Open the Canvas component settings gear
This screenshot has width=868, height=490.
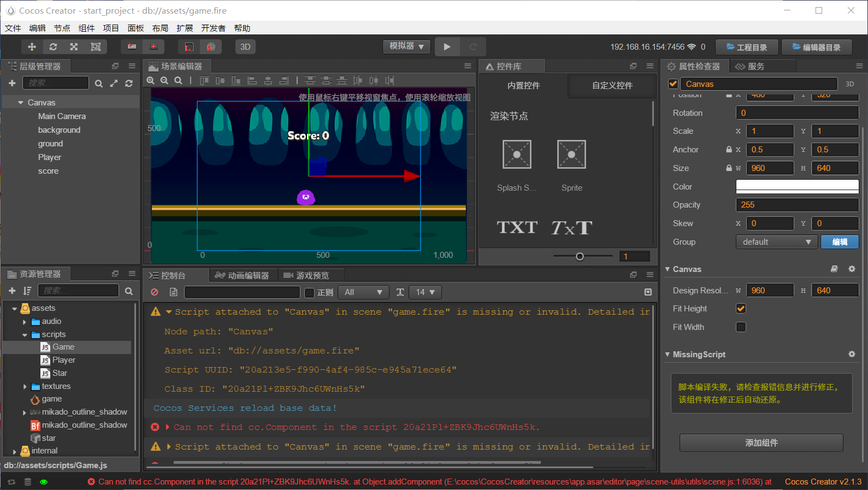point(851,269)
